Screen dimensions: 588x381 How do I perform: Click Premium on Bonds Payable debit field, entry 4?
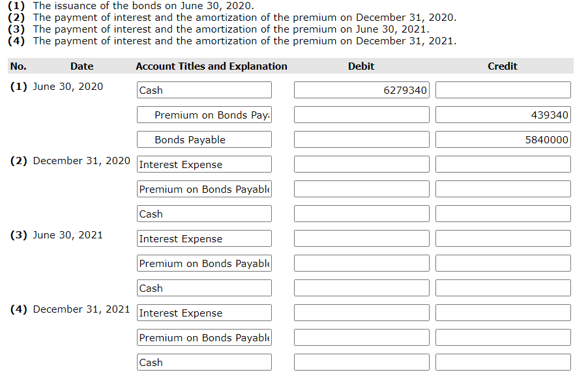point(362,337)
